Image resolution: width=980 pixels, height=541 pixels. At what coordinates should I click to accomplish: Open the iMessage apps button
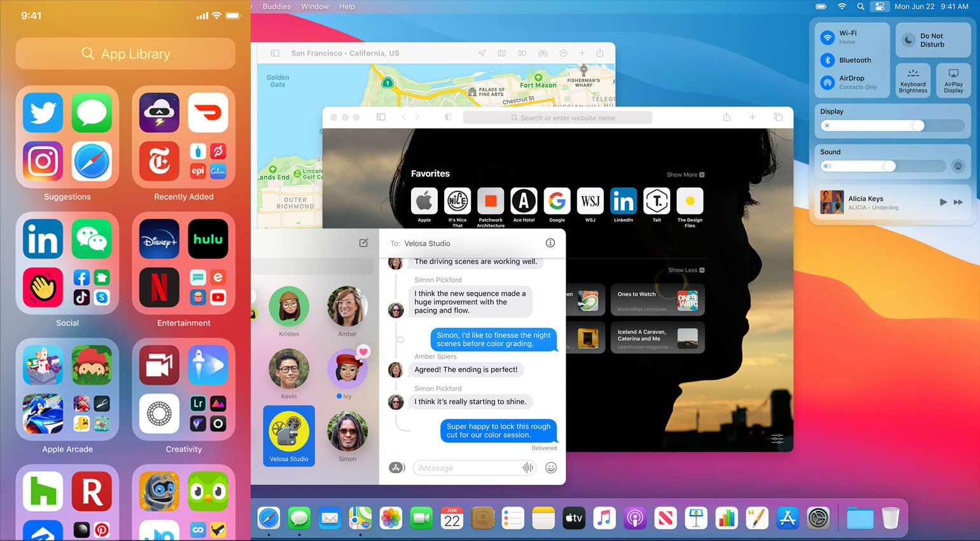(396, 468)
